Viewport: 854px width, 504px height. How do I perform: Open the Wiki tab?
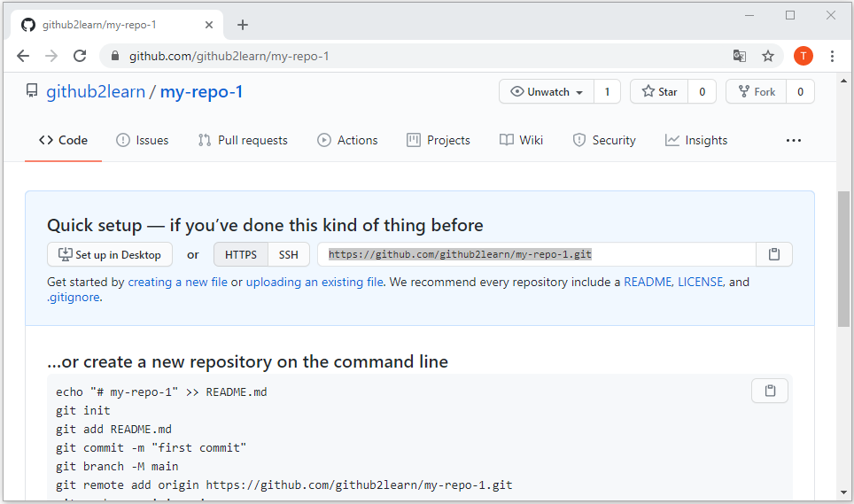(x=521, y=141)
